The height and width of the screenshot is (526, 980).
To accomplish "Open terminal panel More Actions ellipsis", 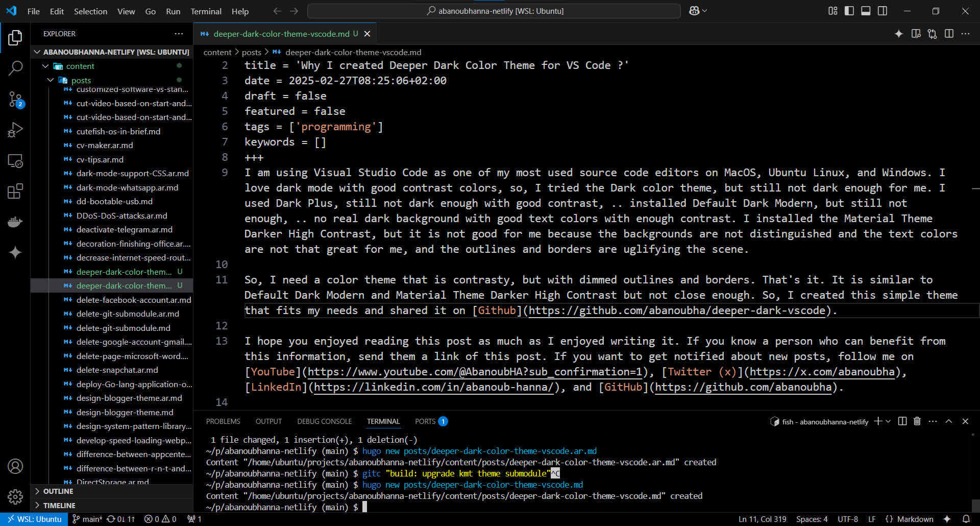I will [933, 421].
